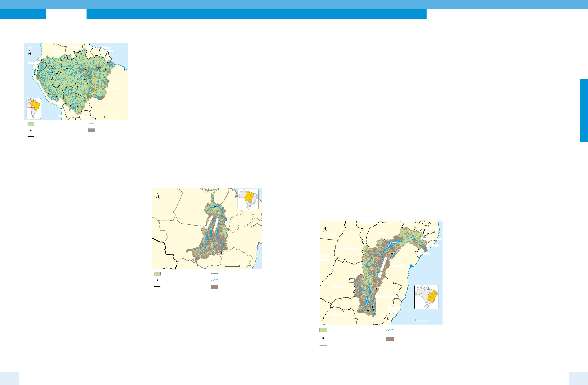Click the light blue page box at bottom left
The width and height of the screenshot is (588, 385).
pyautogui.click(x=10, y=378)
